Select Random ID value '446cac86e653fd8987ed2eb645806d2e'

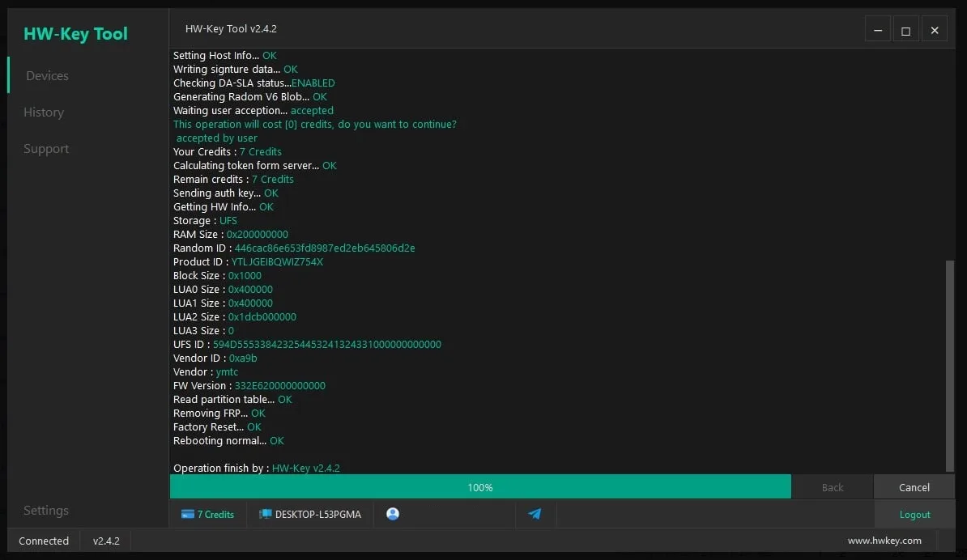pyautogui.click(x=325, y=248)
